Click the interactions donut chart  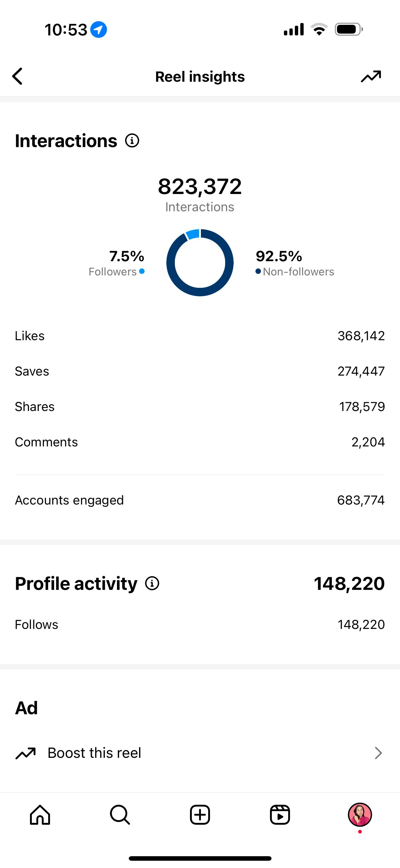[x=200, y=262]
